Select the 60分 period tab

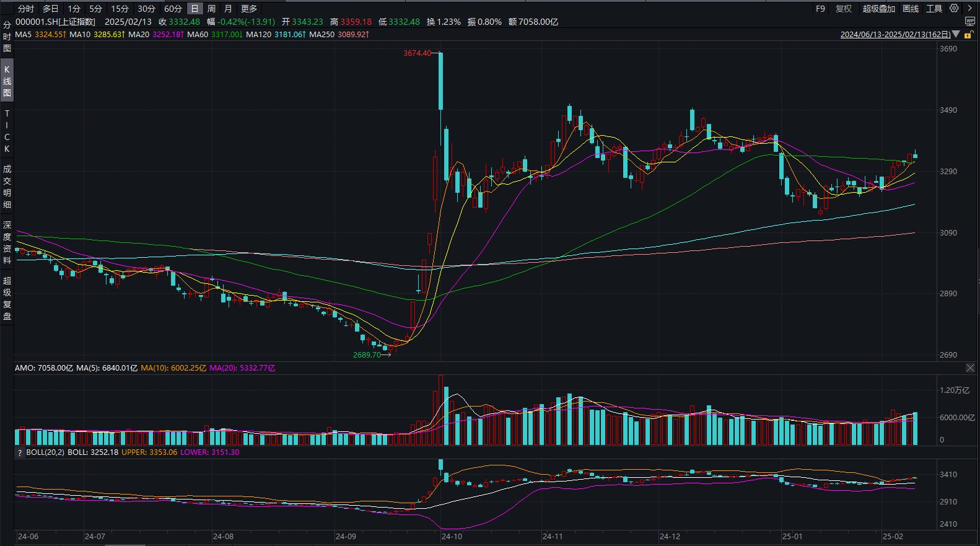173,9
